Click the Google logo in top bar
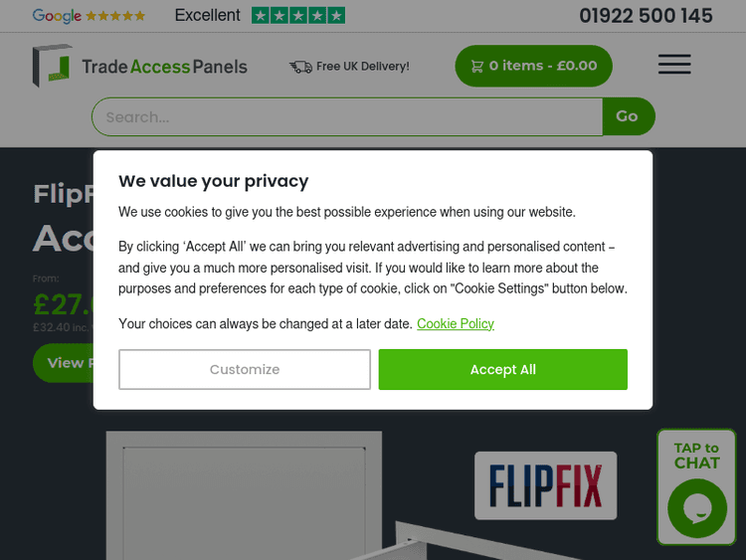 (57, 16)
